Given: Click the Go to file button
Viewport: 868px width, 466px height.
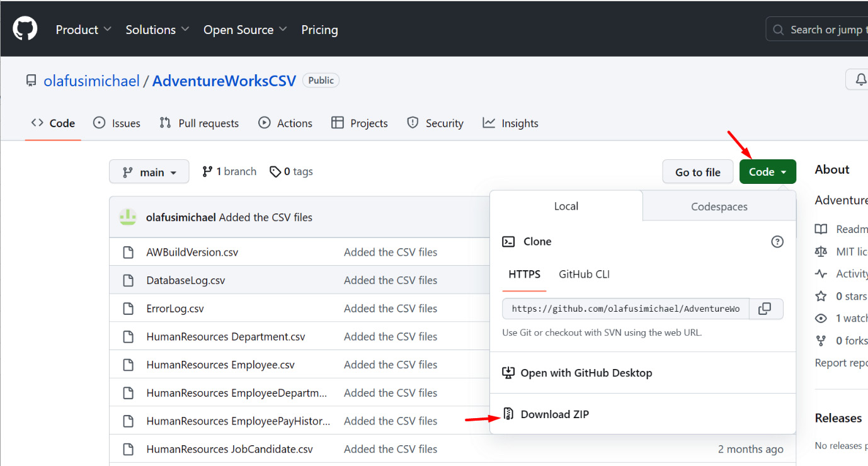Looking at the screenshot, I should pos(698,171).
